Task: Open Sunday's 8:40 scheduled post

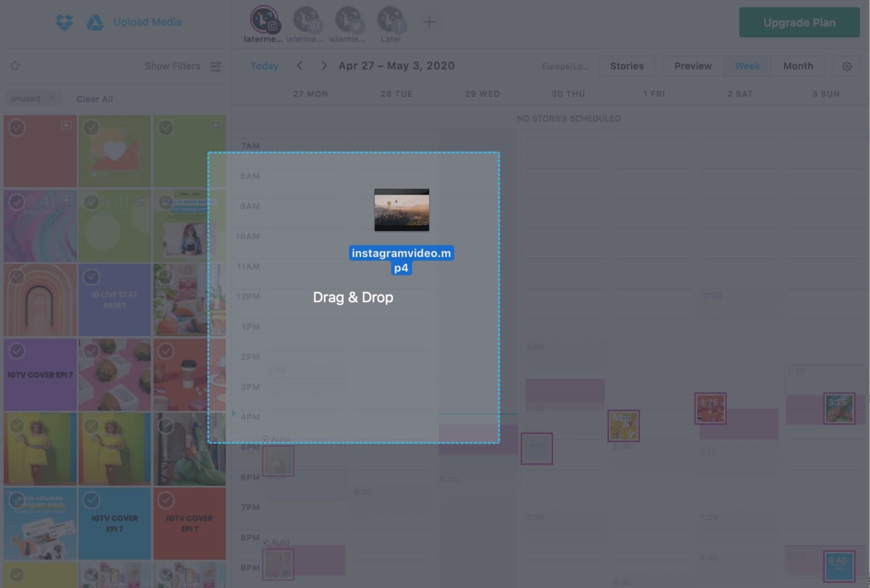Action: tap(839, 566)
